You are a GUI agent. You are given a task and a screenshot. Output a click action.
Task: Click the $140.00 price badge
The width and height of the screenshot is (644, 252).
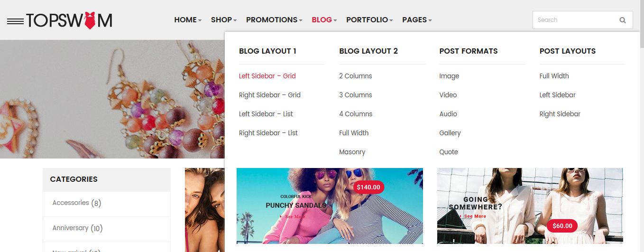coord(368,187)
